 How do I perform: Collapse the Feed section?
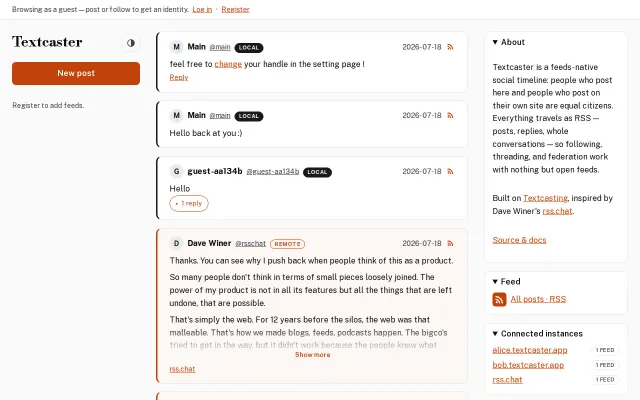tap(507, 282)
